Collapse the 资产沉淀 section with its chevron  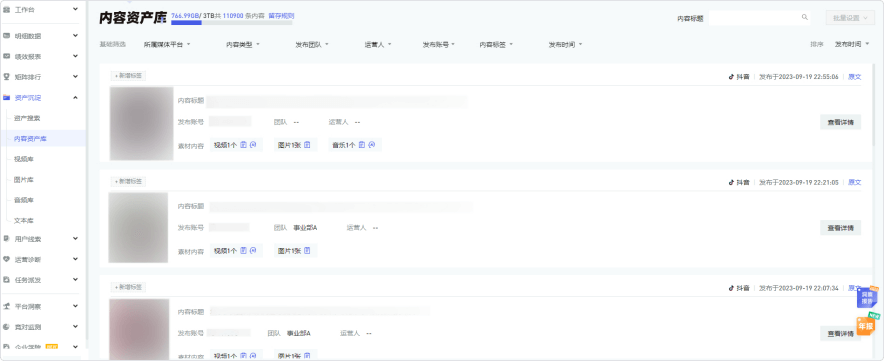coord(76,98)
